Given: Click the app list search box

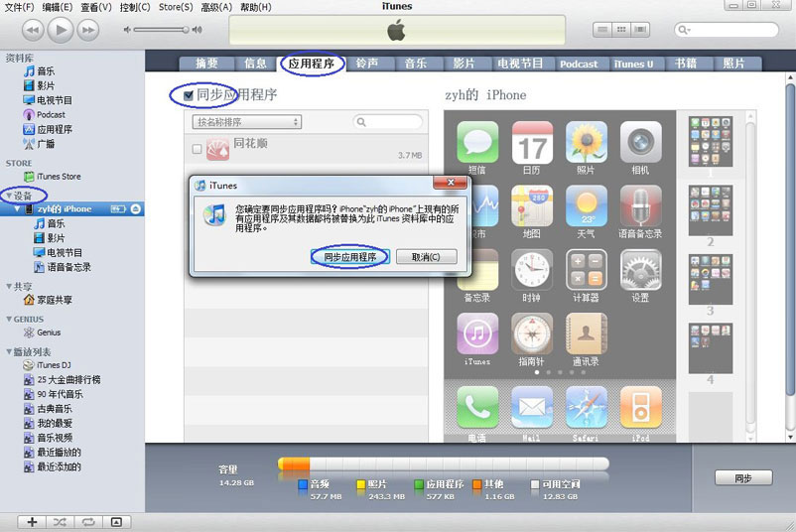Looking at the screenshot, I should point(387,122).
